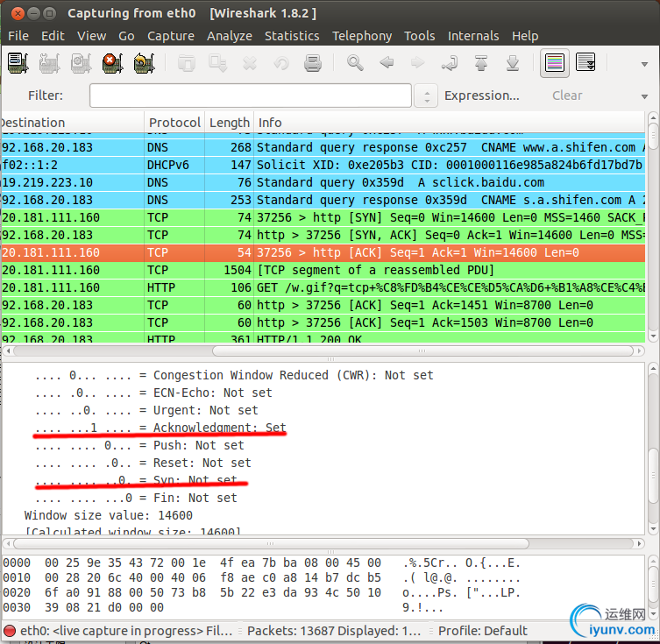Open the File menu

18,36
